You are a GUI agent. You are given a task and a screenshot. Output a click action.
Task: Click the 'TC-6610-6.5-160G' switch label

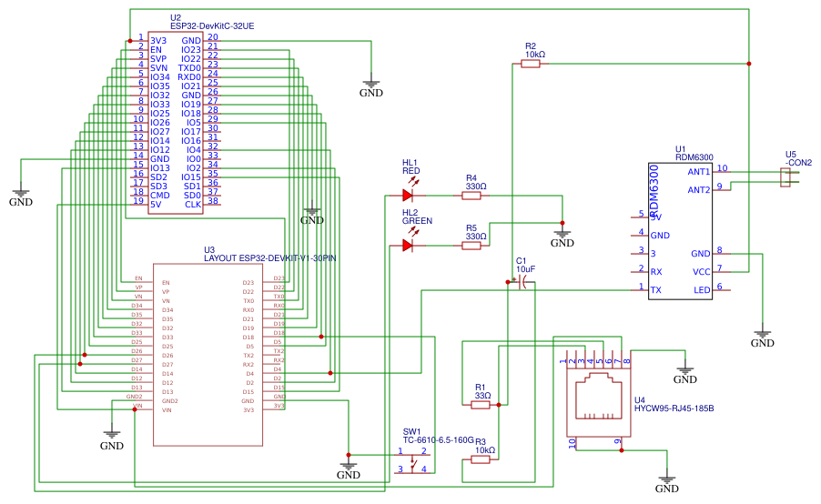(438, 440)
